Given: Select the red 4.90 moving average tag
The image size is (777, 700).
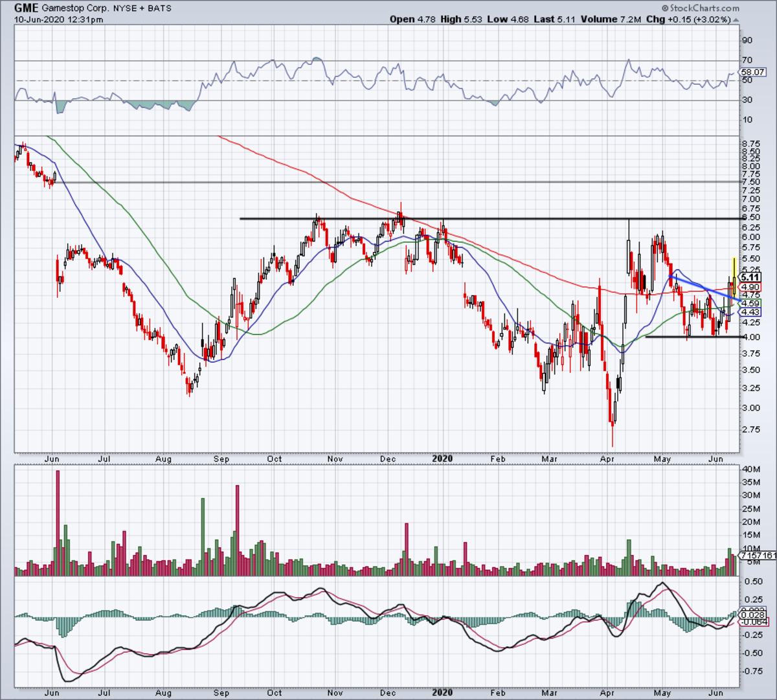Looking at the screenshot, I should pos(751,287).
